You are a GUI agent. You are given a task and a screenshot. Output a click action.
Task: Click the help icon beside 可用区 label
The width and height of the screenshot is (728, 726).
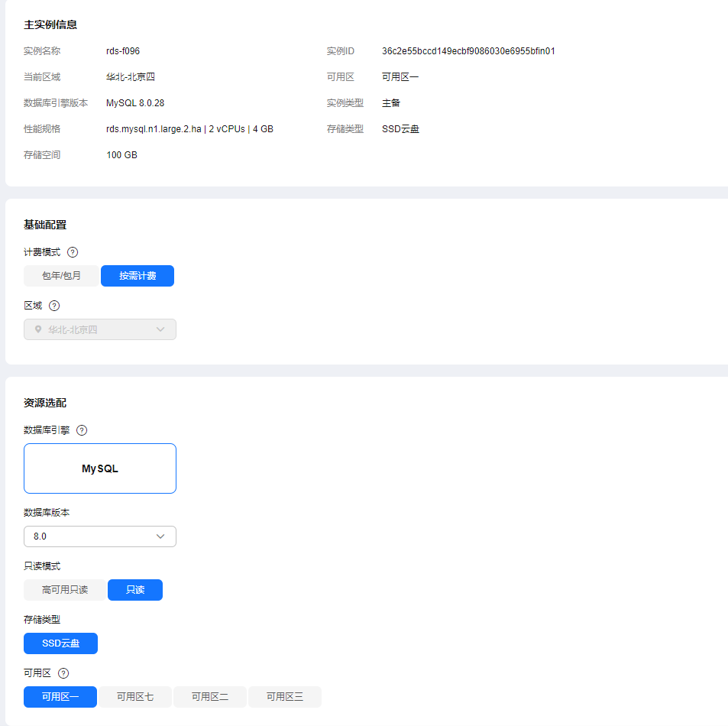63,673
